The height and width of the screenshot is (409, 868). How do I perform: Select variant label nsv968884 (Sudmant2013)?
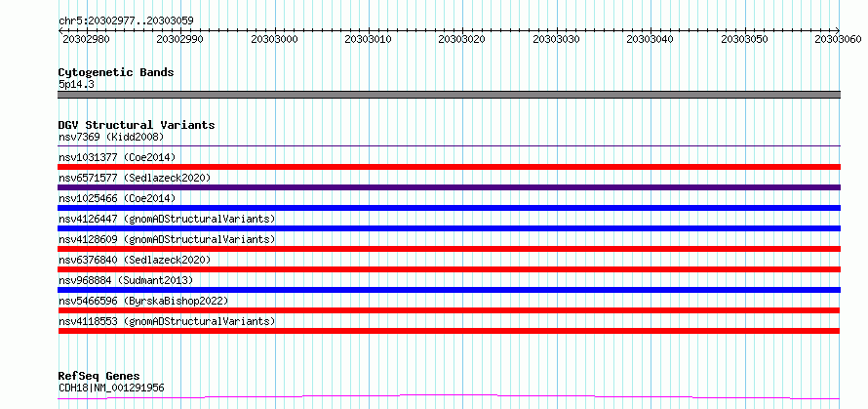pyautogui.click(x=126, y=280)
